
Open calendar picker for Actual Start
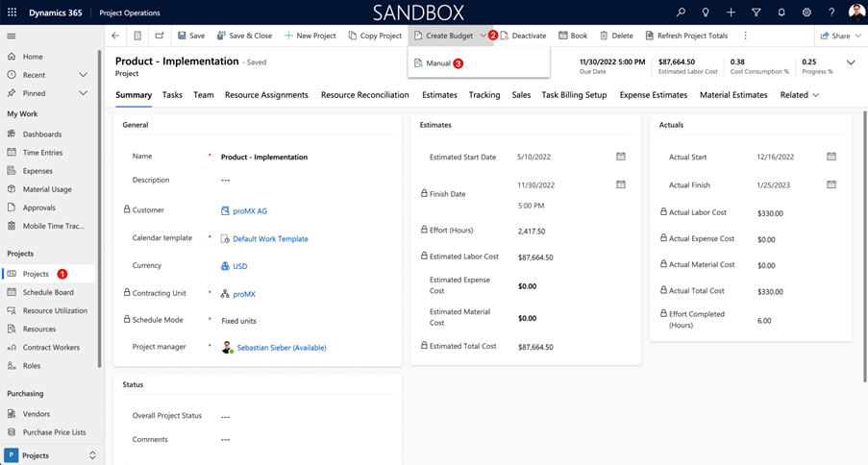coord(831,157)
